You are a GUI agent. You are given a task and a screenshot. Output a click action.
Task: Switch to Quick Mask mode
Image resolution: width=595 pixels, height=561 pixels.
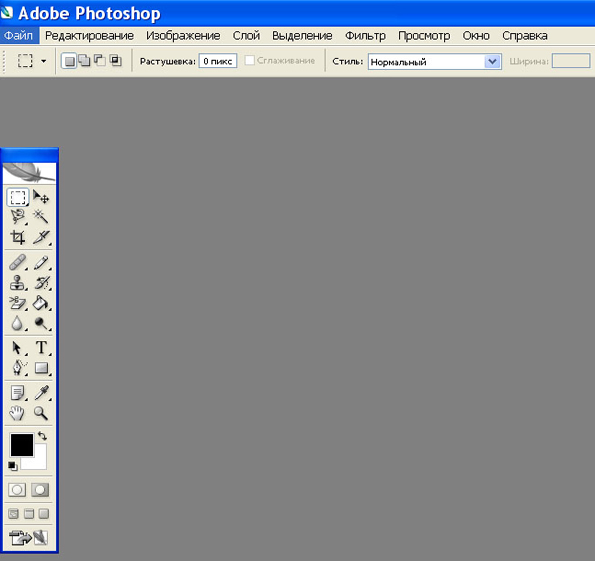coord(40,490)
